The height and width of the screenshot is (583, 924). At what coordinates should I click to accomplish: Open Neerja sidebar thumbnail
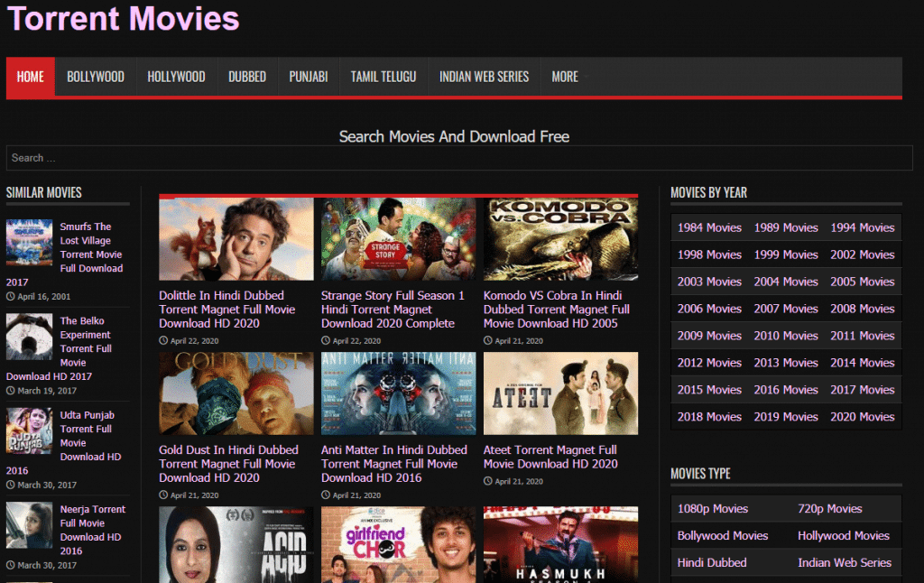(x=30, y=525)
